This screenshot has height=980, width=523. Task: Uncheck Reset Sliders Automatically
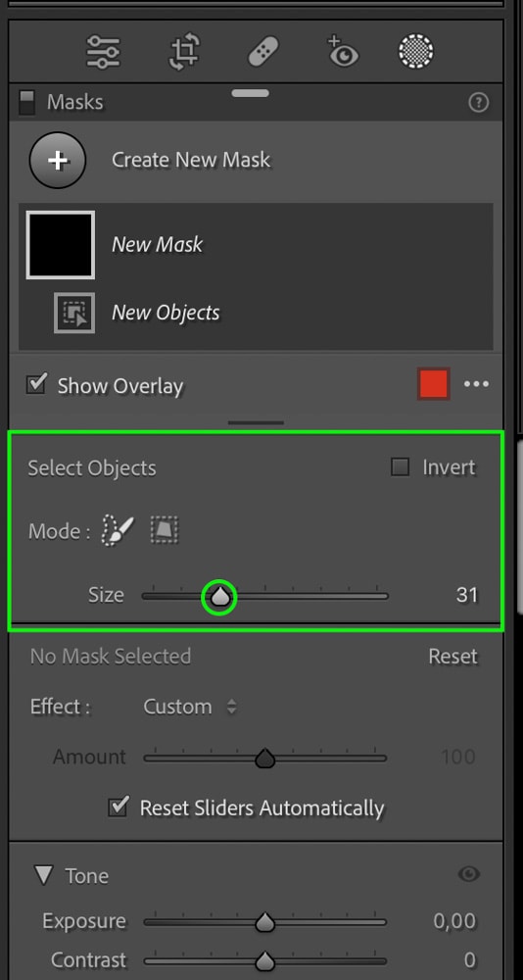[x=119, y=807]
